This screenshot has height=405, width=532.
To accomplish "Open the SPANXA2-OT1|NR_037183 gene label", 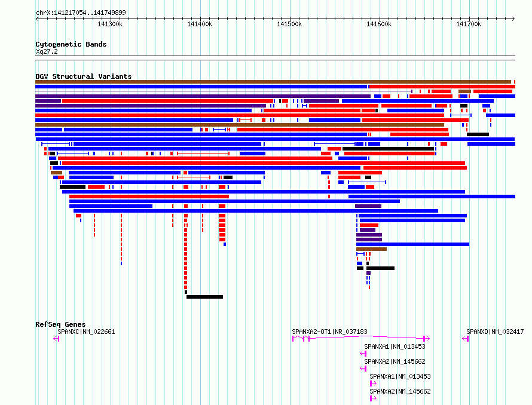I will pos(329,332).
